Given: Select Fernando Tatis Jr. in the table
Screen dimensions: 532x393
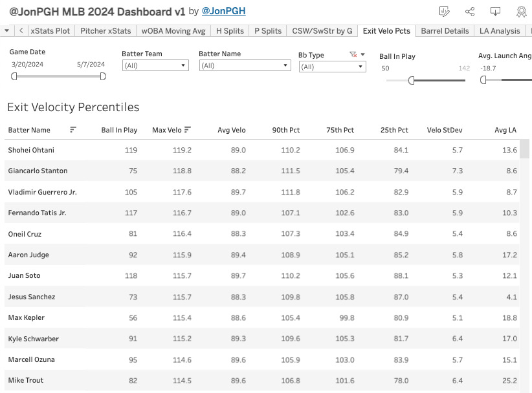Looking at the screenshot, I should pos(37,213).
